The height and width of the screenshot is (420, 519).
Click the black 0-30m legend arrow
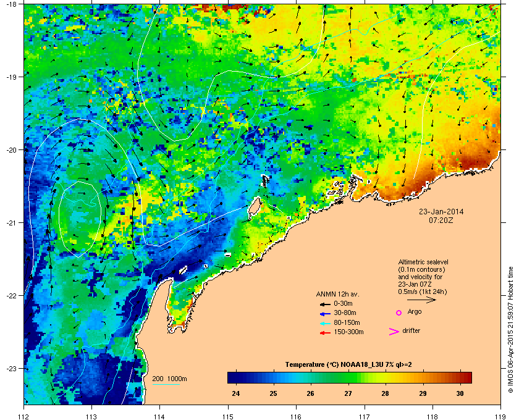325,304
